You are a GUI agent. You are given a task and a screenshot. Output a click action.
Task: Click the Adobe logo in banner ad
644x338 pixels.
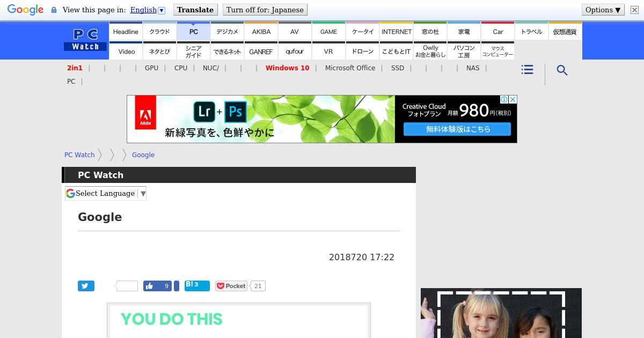[x=145, y=113]
